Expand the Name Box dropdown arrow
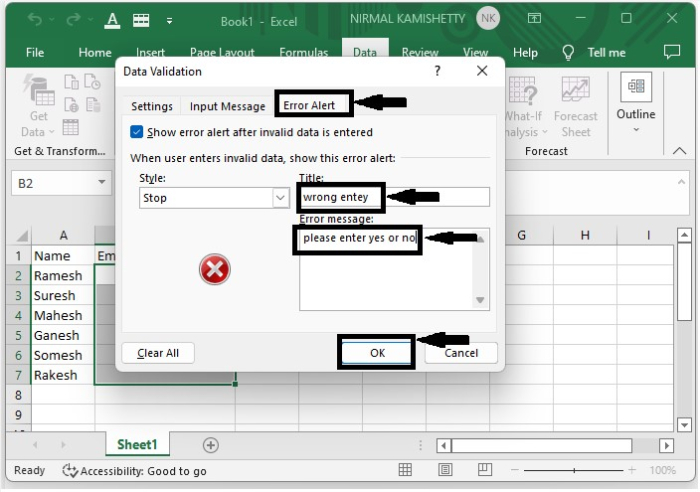The width and height of the screenshot is (700, 492). 102,183
